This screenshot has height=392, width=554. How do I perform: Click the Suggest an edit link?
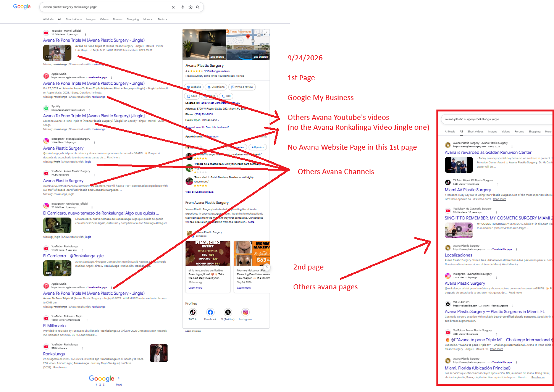point(194,127)
